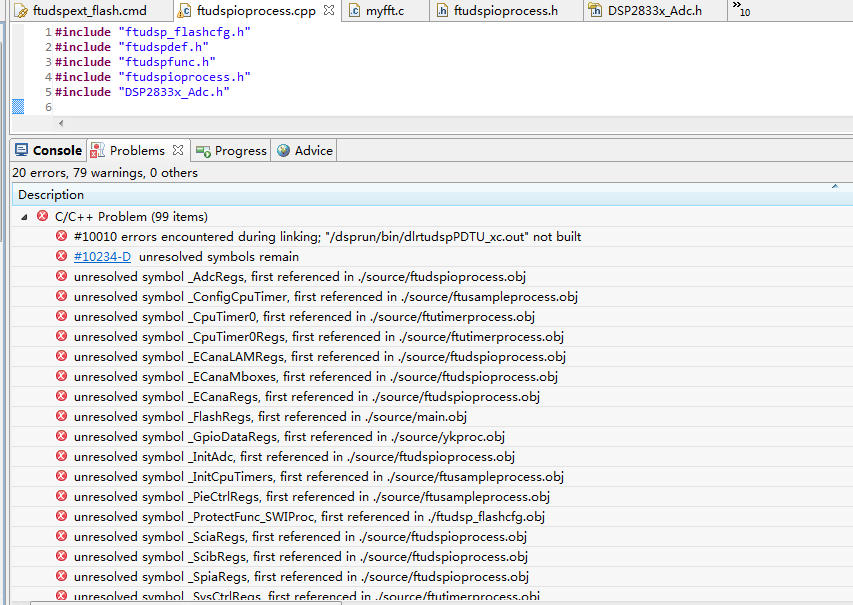Screen dimensions: 853x605
Task: Place cursor on line 1 include ftudsp_flashcfg.h
Action: coord(153,32)
